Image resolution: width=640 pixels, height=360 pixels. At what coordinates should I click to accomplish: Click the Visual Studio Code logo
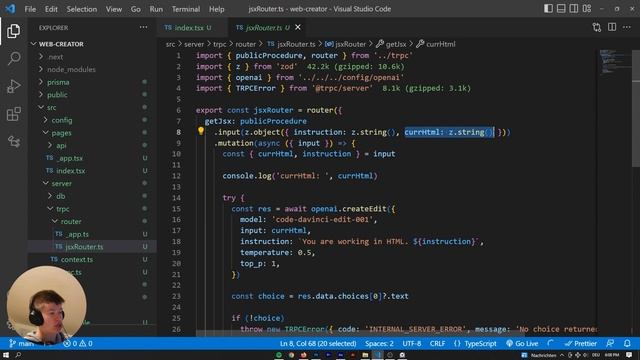click(10, 9)
